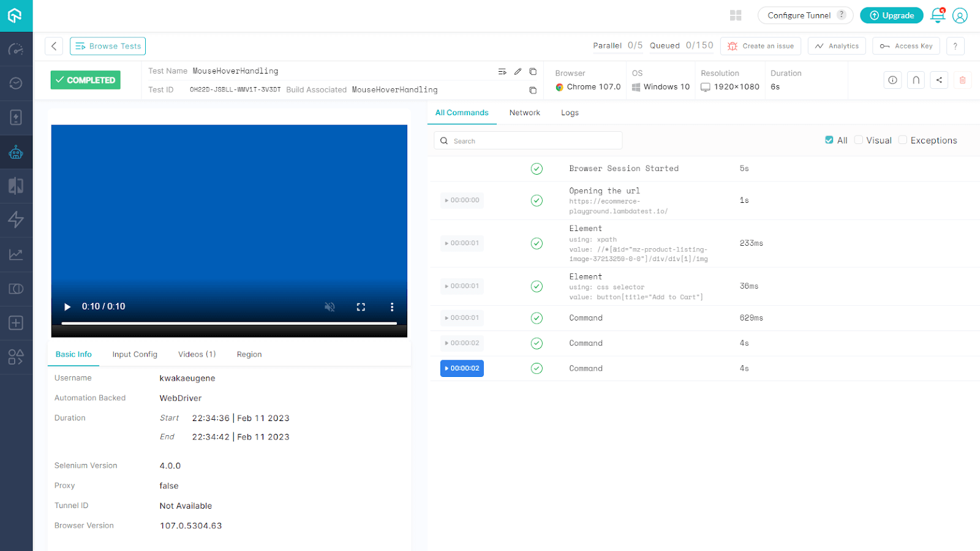Click the Browser Version value 107.0.5304.63
The image size is (980, 551).
pyautogui.click(x=191, y=526)
